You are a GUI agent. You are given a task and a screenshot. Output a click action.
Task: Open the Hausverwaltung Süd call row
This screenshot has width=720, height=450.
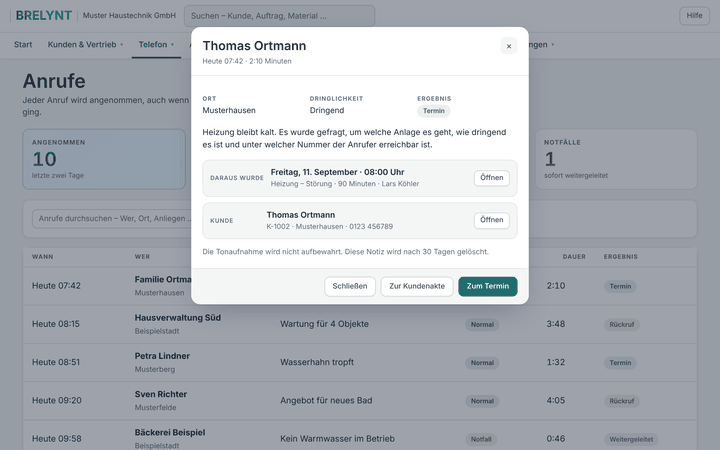pos(360,324)
